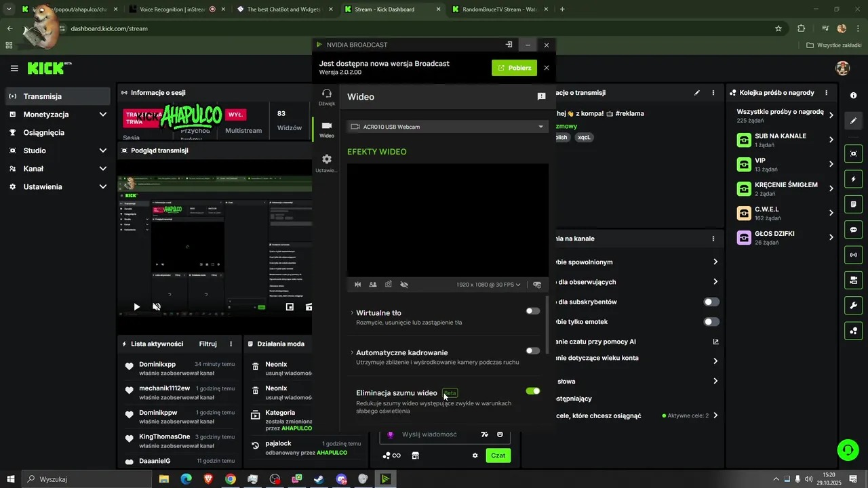Hide the camera preview with crossed-eye icon
Viewport: 868px width, 488px height.
click(404, 285)
